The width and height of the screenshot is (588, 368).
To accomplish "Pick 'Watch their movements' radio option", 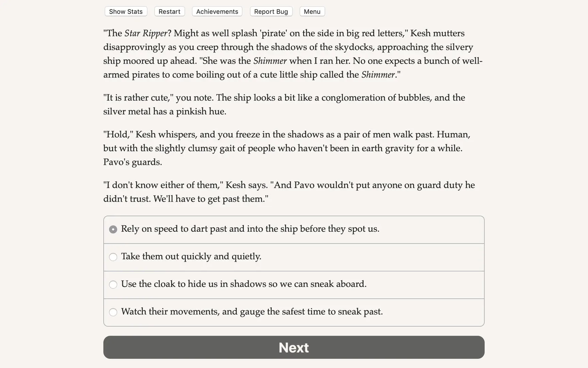I will (x=113, y=312).
